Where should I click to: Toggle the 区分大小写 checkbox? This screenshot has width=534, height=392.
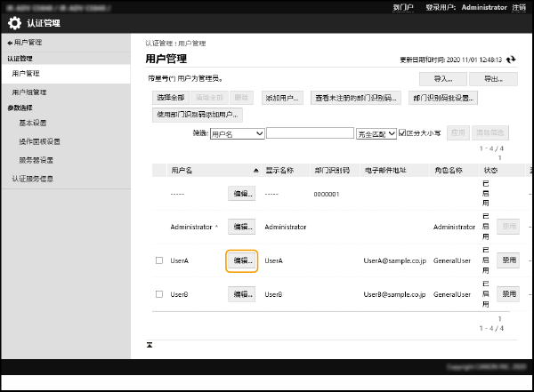pyautogui.click(x=402, y=132)
